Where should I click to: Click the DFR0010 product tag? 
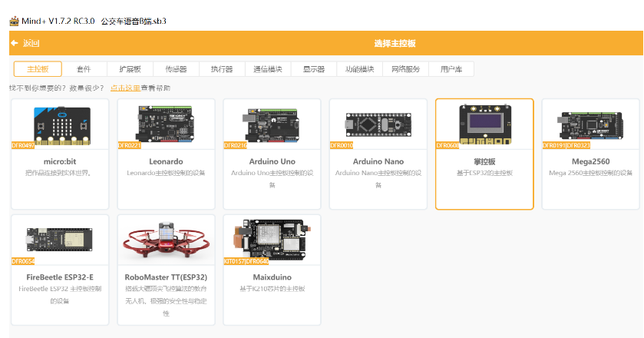pyautogui.click(x=342, y=145)
